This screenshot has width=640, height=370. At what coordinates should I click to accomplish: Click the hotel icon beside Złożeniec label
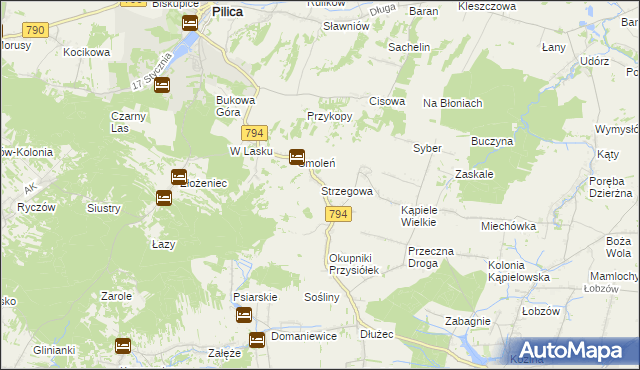point(179,177)
